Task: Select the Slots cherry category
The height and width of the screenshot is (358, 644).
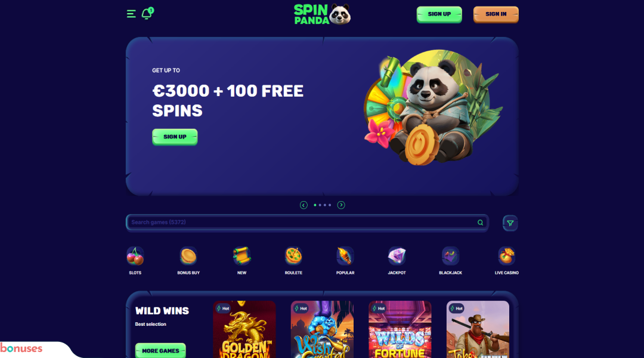Action: 135,261
